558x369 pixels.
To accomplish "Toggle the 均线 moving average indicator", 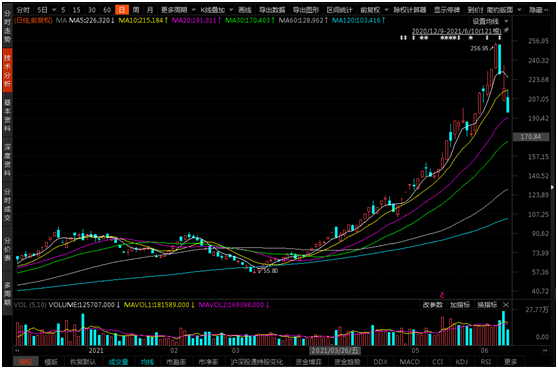I will pyautogui.click(x=147, y=362).
